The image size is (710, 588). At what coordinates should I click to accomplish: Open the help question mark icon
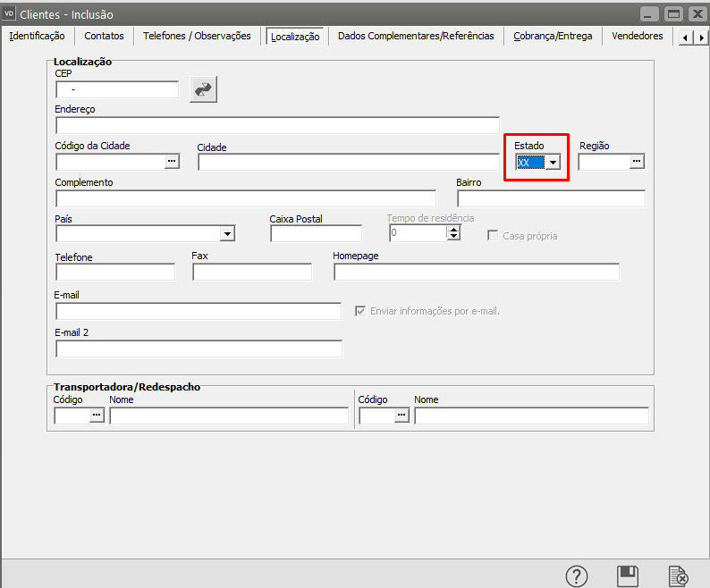coord(577,576)
